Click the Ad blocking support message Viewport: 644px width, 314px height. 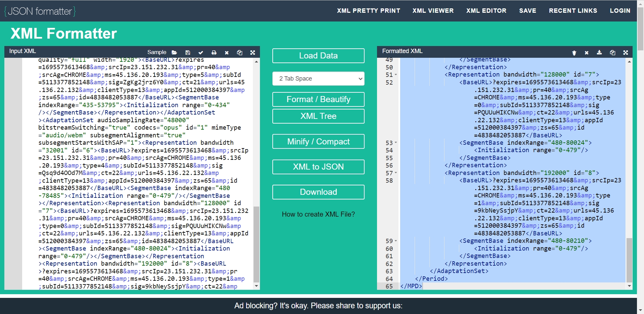tap(318, 306)
